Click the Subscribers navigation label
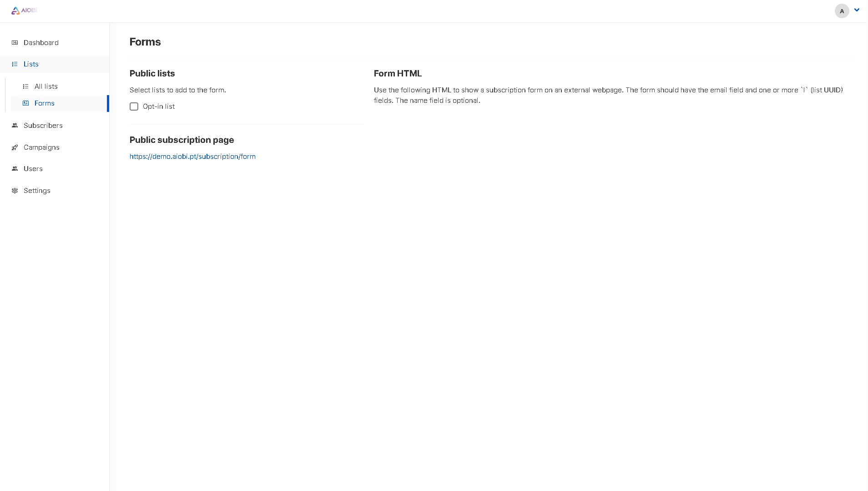 (43, 125)
